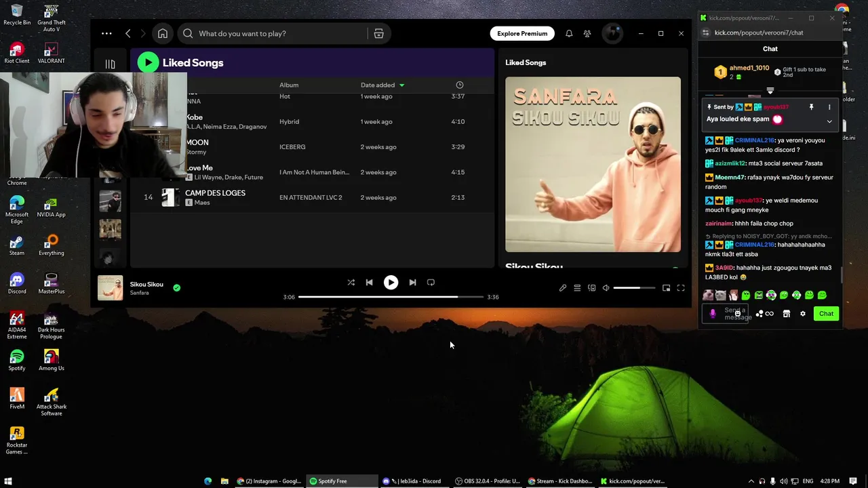The width and height of the screenshot is (868, 488).
Task: Unpin the pinned message with the pin icon
Action: click(811, 107)
